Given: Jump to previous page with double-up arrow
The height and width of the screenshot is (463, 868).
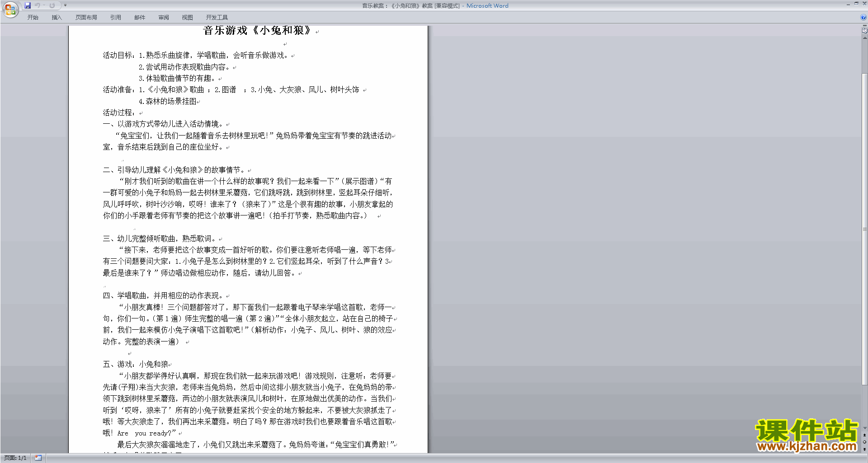Looking at the screenshot, I should click(x=864, y=435).
